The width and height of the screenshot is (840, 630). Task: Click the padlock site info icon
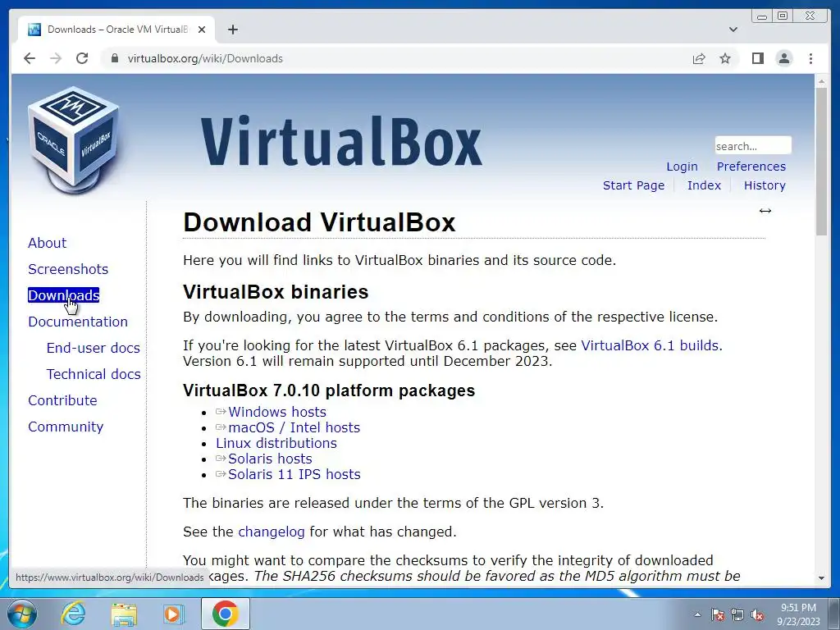[114, 58]
